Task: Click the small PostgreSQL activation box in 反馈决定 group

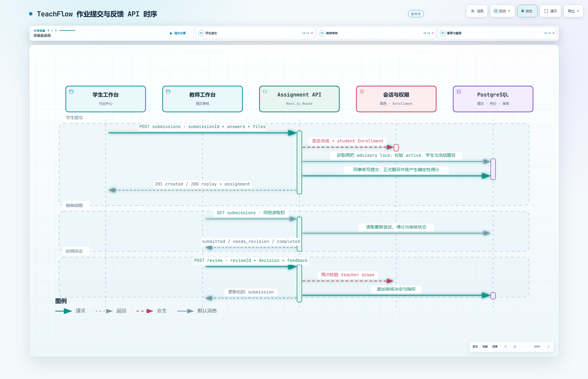Action: pos(493,295)
